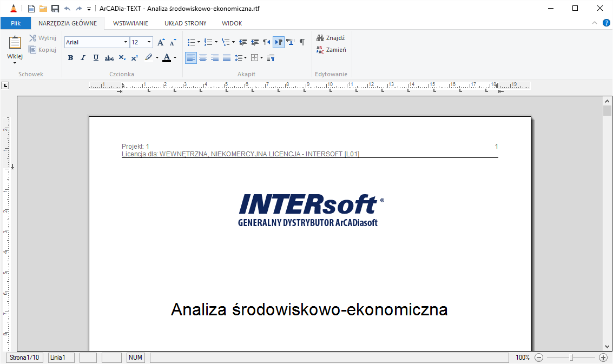
Task: Expand font color options arrow
Action: click(x=175, y=58)
